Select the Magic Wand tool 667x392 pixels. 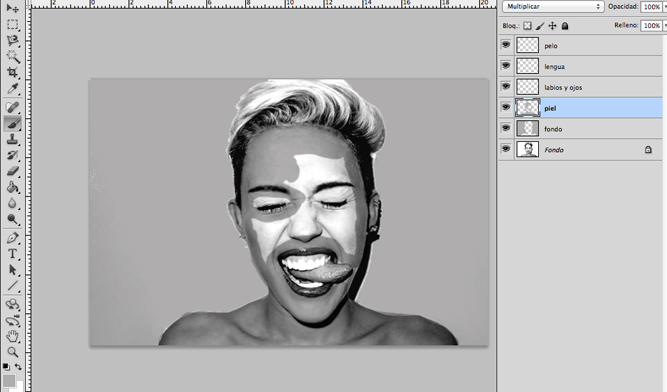pos(12,56)
